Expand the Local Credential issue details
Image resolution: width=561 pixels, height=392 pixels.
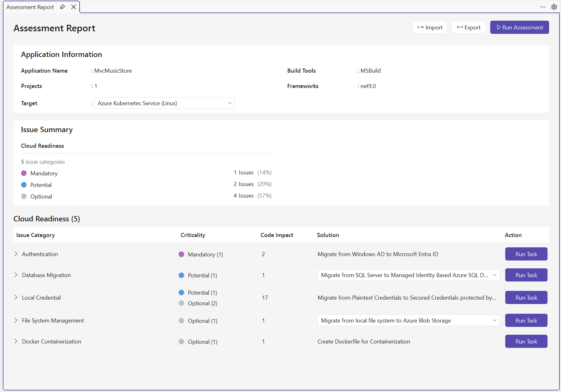[x=16, y=297]
